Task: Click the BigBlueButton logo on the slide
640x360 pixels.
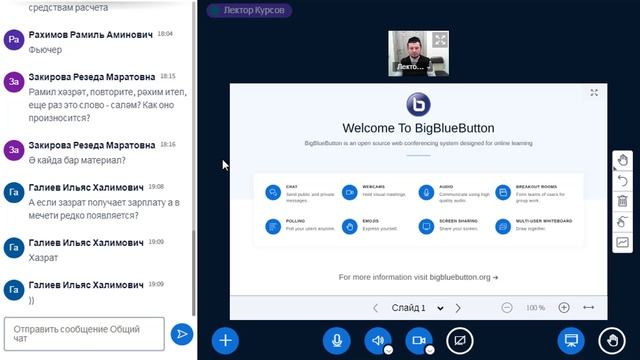Action: point(418,104)
